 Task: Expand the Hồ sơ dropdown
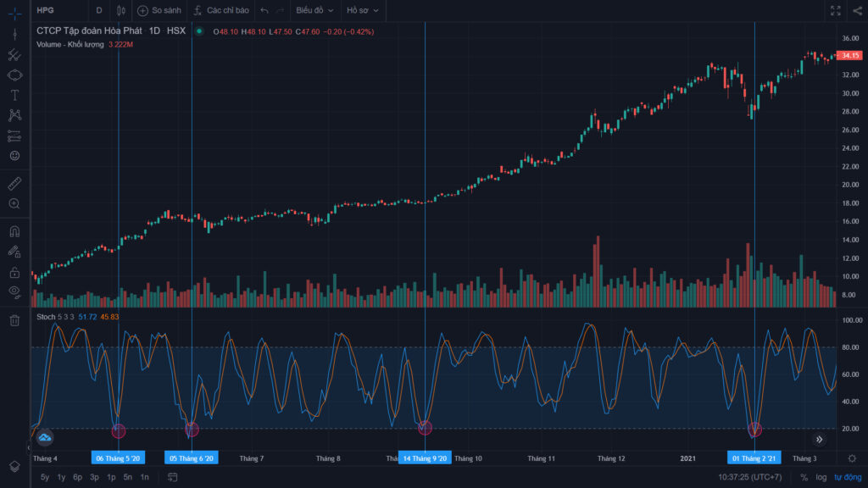click(363, 10)
